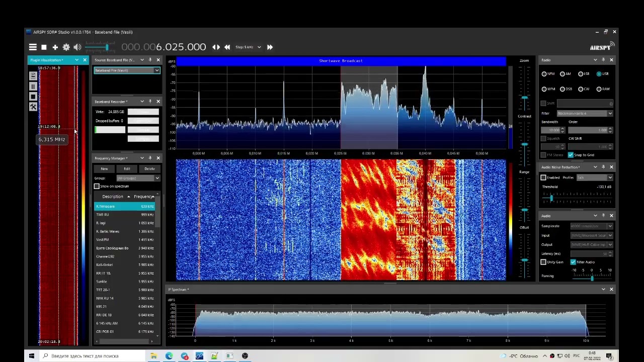644x362 pixels.
Task: Select KBS 21 6 040 kHz entry
Action: coord(125,307)
